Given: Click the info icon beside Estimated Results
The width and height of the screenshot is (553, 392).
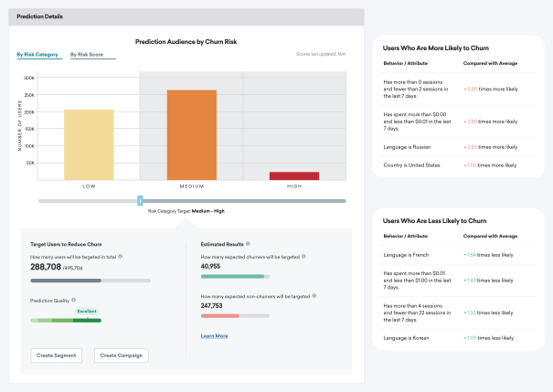Looking at the screenshot, I should [248, 244].
